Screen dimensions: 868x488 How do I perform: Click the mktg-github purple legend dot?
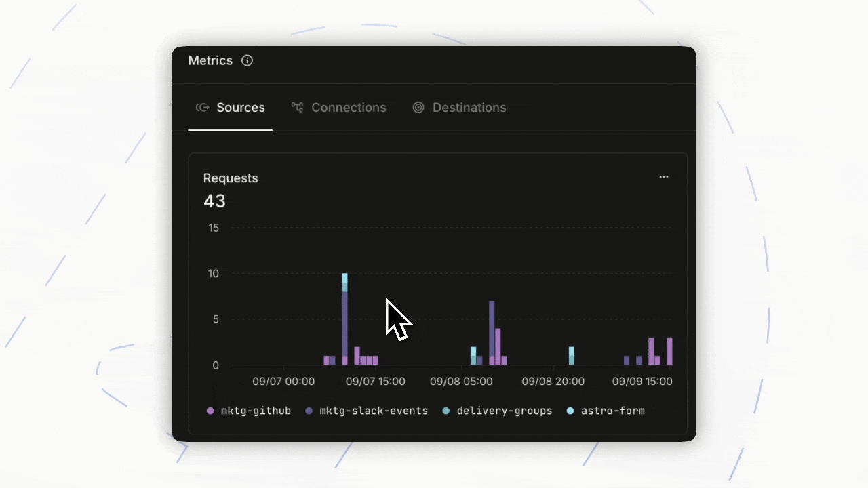[x=210, y=411]
